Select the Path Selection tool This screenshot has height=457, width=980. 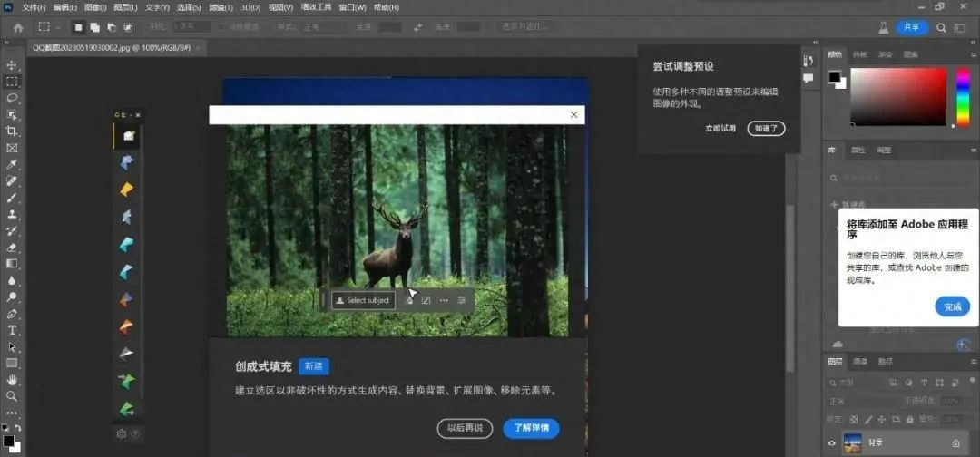tap(11, 346)
